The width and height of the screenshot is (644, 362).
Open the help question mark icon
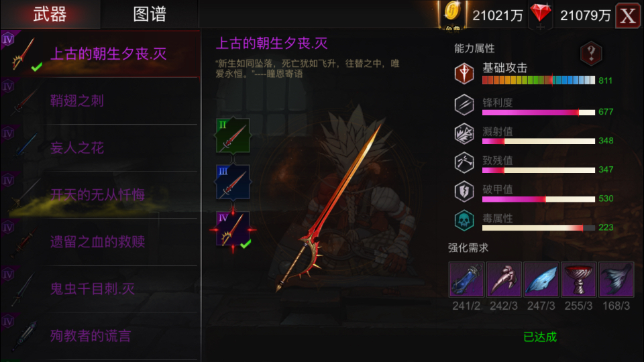(591, 54)
